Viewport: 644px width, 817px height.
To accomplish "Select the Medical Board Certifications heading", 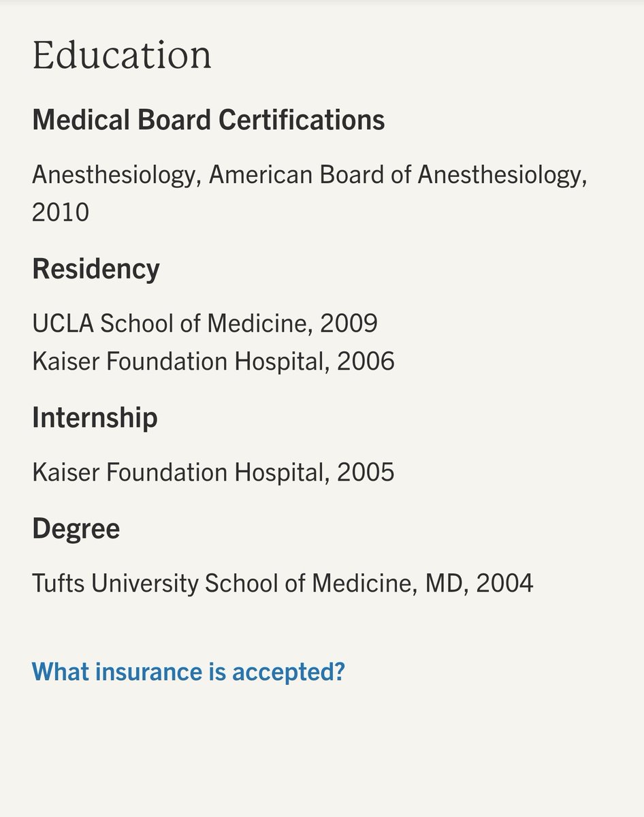I will tap(208, 121).
